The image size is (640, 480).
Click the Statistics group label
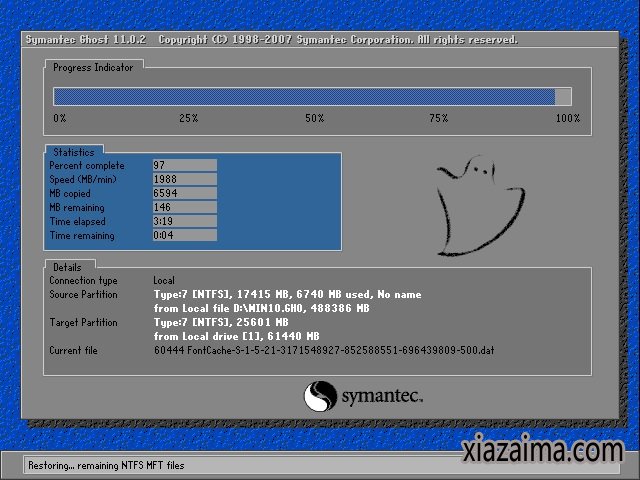point(73,152)
